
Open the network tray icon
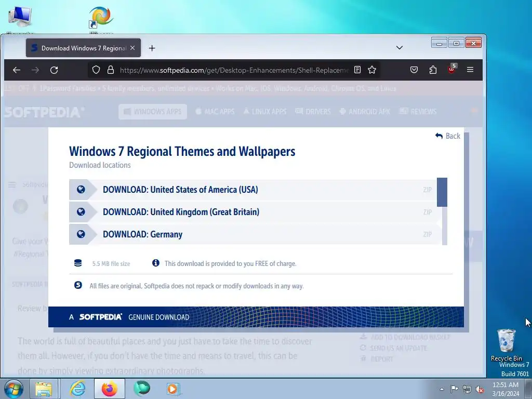point(467,389)
